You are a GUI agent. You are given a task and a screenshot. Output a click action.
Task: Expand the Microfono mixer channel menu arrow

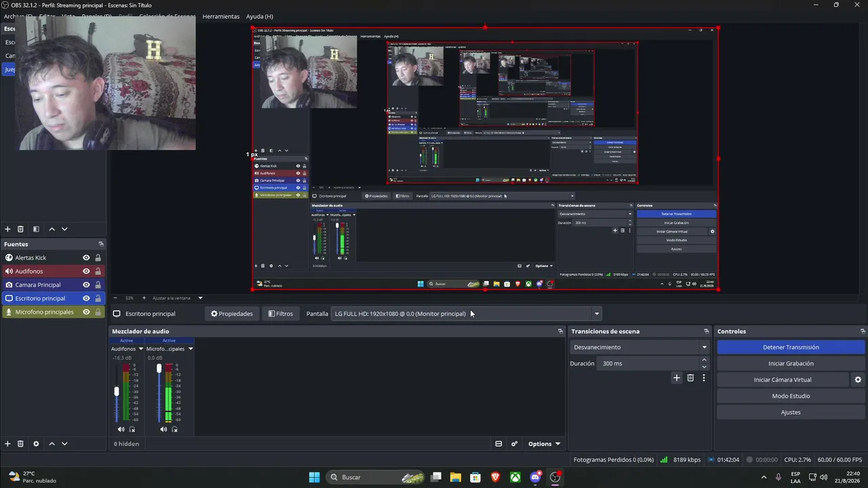(191, 349)
